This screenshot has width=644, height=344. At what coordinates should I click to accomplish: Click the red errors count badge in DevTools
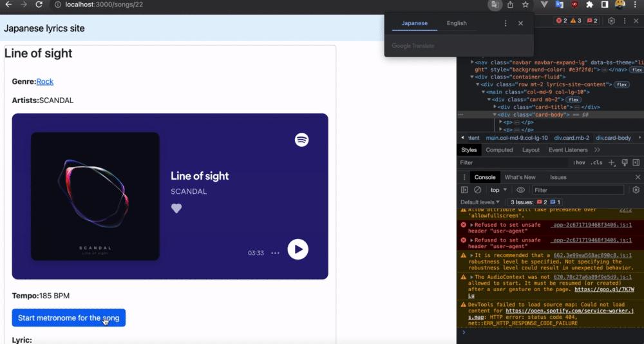tap(562, 21)
